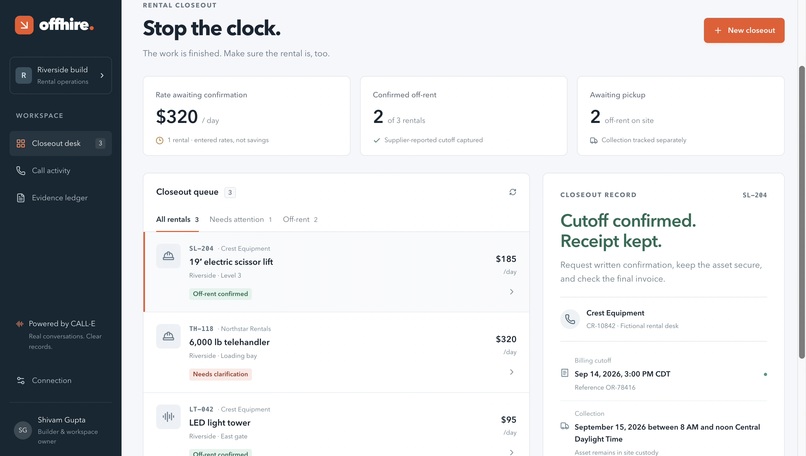This screenshot has width=806, height=456.
Task: Refresh the Closeout queue
Action: click(512, 192)
